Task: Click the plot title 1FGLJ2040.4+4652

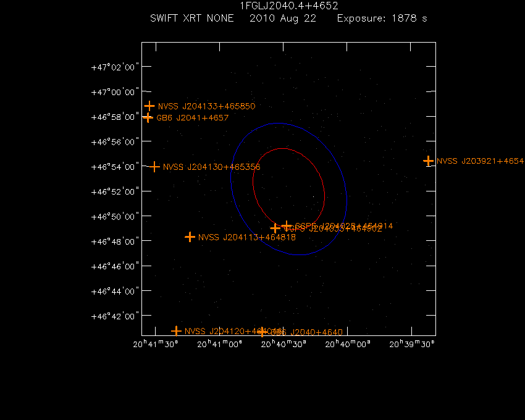Action: 289,6
